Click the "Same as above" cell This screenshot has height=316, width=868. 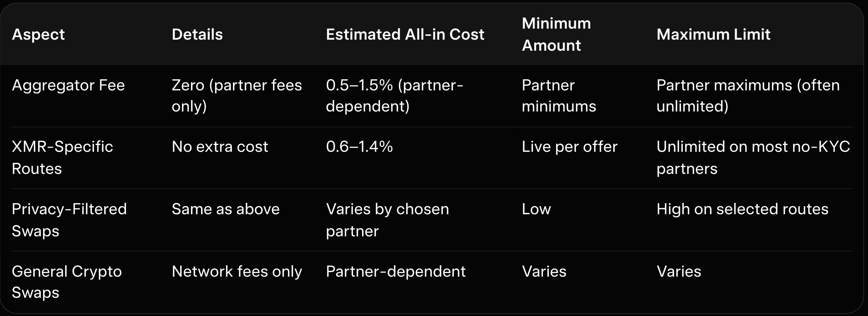225,209
